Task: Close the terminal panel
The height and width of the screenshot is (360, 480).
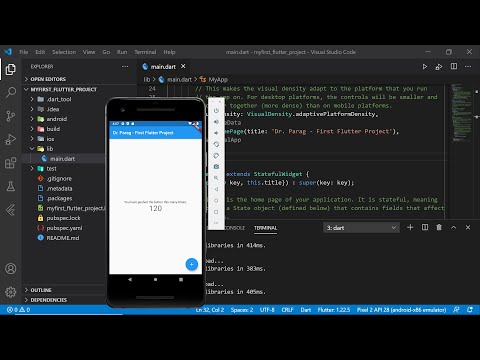Action: coord(468,227)
